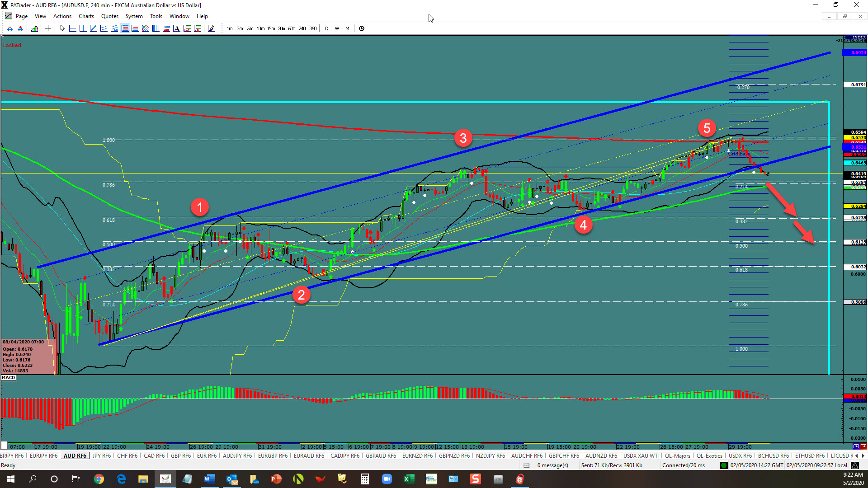Open the Help menu
This screenshot has width=868, height=488.
tap(202, 16)
